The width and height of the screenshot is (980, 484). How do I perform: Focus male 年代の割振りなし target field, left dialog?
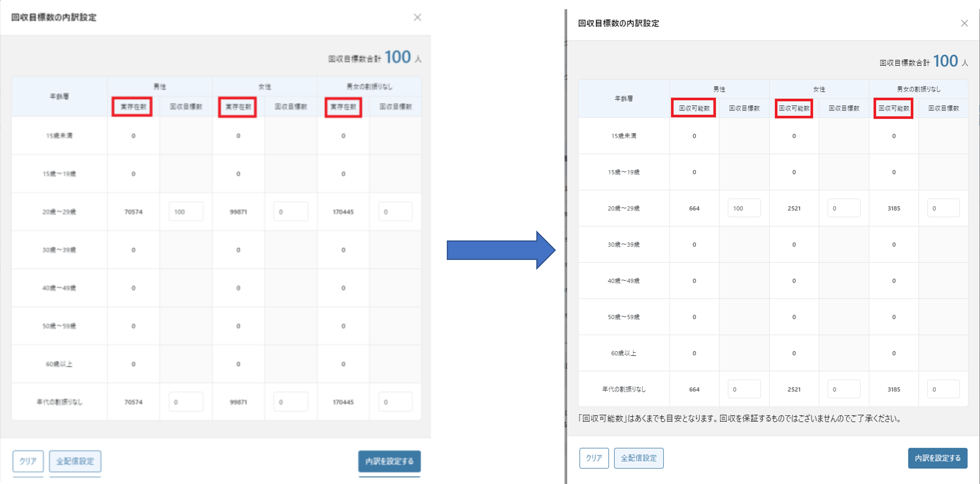pos(186,402)
